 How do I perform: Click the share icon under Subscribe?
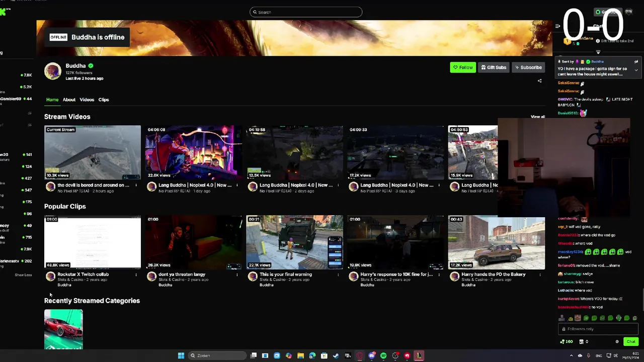[x=540, y=81]
